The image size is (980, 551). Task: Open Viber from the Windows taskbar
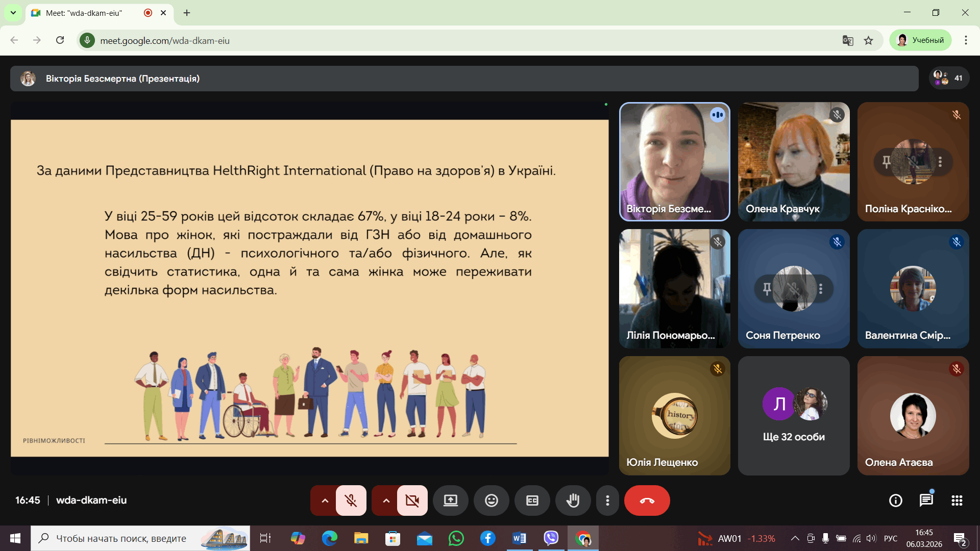click(x=551, y=538)
